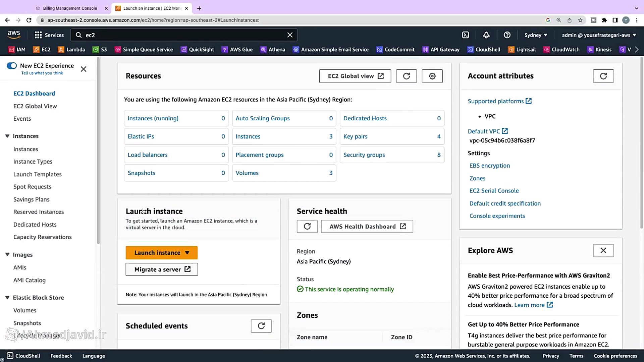Open Security groups resource link
The width and height of the screenshot is (644, 362).
coord(364,155)
